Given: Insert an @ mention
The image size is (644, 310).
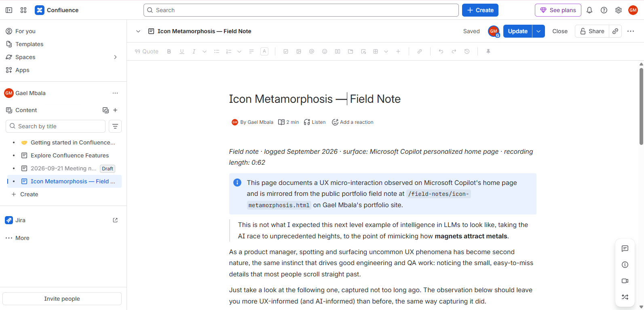Looking at the screenshot, I should (x=312, y=51).
